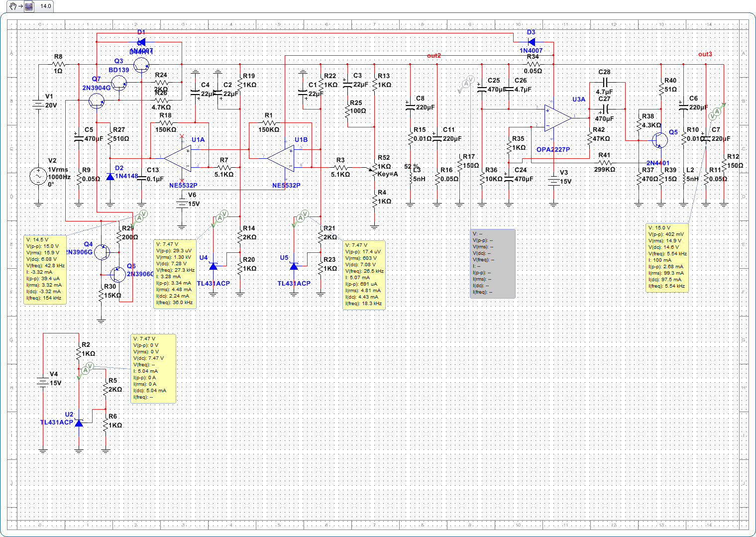756x537 pixels.
Task: Select the R3 5.1KΩ resistor
Action: pos(340,167)
